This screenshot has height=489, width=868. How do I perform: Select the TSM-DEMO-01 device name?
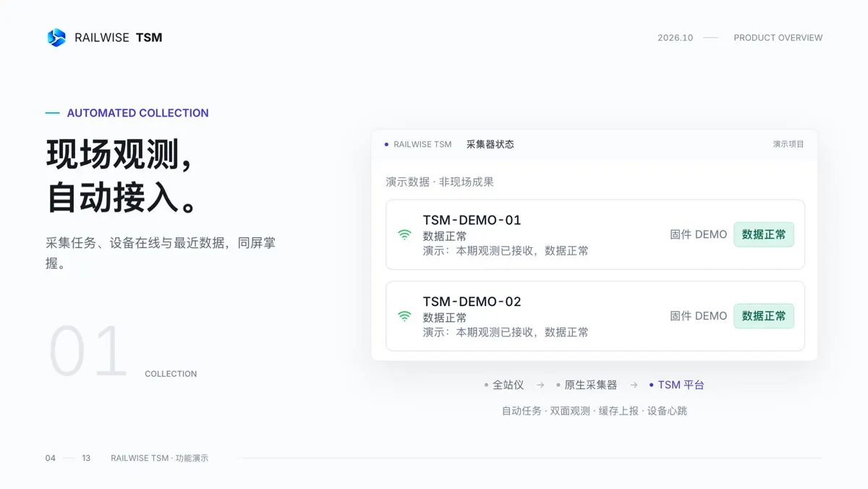click(472, 220)
